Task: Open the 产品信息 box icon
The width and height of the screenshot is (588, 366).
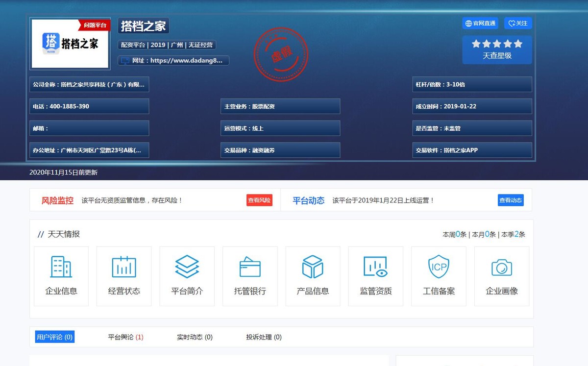Action: point(313,268)
